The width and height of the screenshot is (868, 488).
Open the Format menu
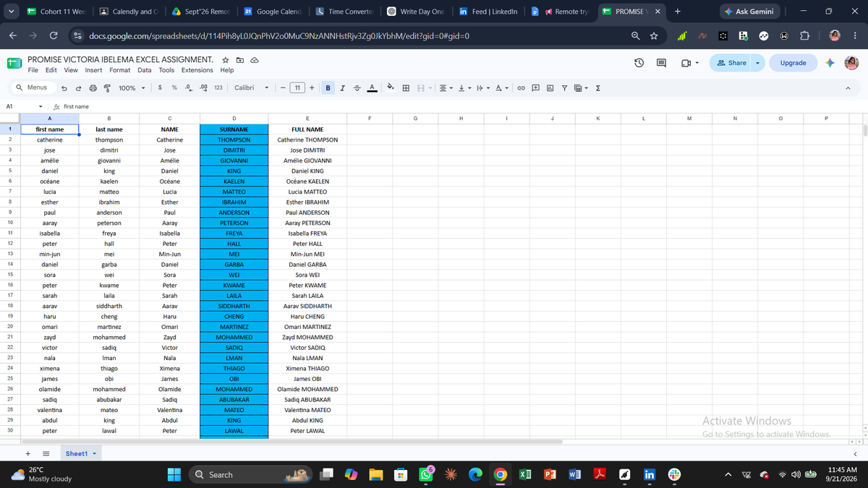pyautogui.click(x=119, y=70)
